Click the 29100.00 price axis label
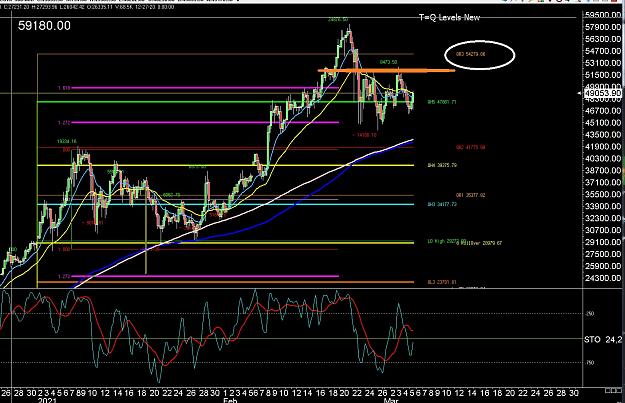This screenshot has height=403, width=625. pyautogui.click(x=603, y=242)
